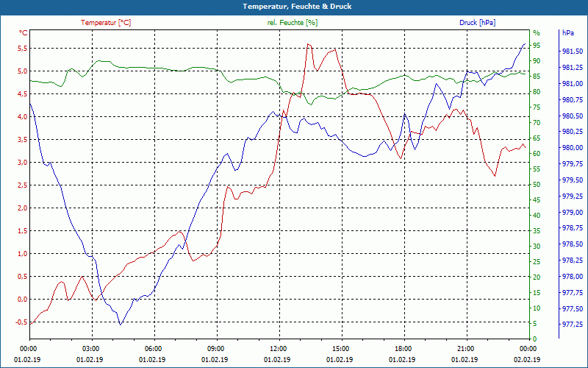This screenshot has height=368, width=588.
Task: Click '75' on the green humidity axis
Action: tap(537, 107)
